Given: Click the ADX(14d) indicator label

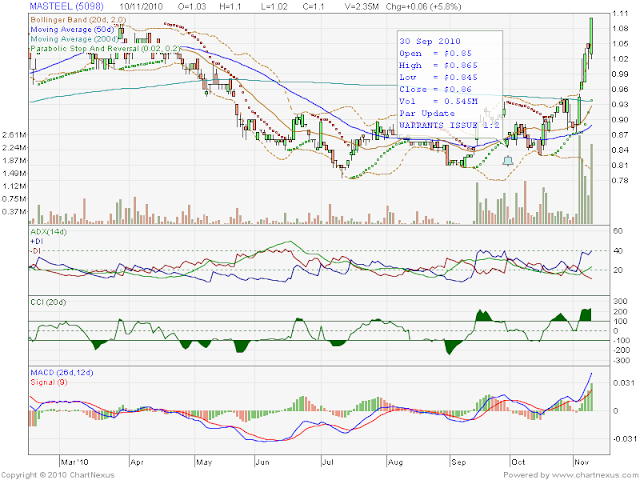Looking at the screenshot, I should pos(48,232).
